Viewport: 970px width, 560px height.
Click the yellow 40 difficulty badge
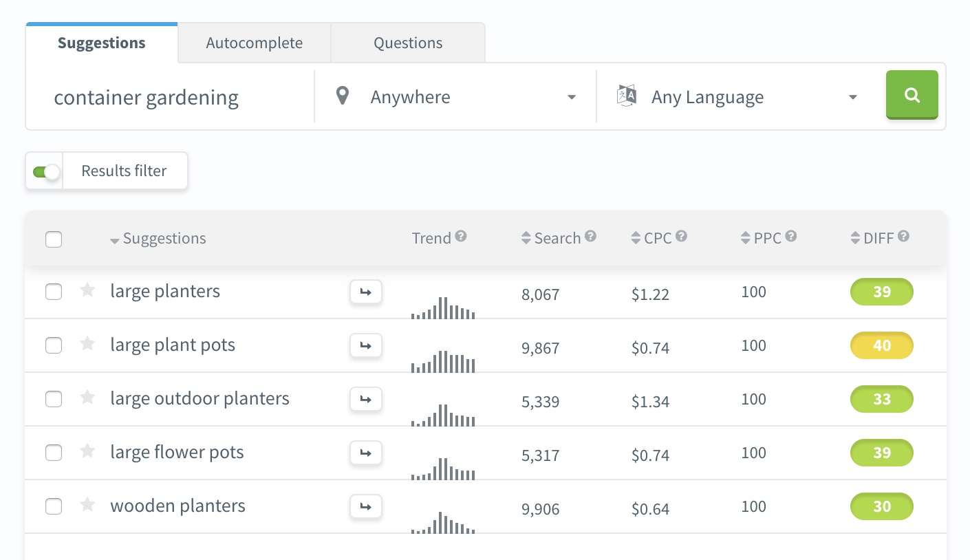(x=882, y=345)
